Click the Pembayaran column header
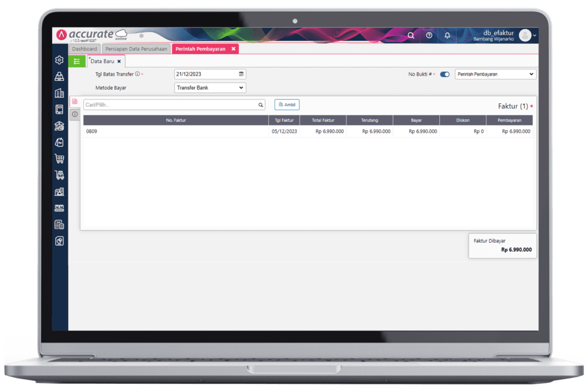Image resolution: width=588 pixels, height=392 pixels. [x=510, y=121]
